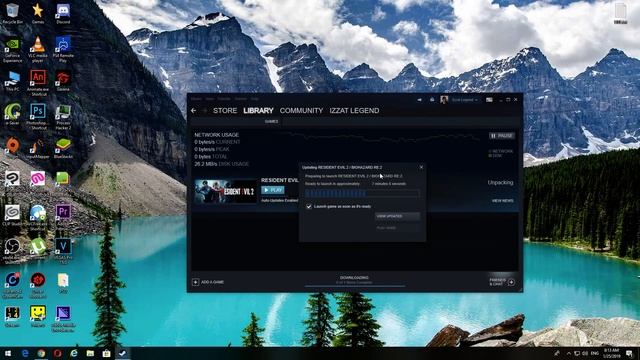Click the update progress bar in dialog
The image size is (640, 360).
tap(362, 193)
